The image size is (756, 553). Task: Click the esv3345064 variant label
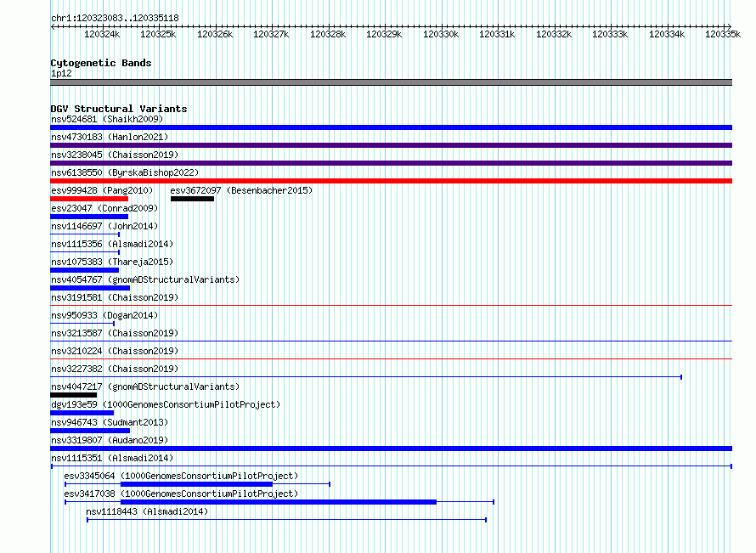tap(181, 476)
